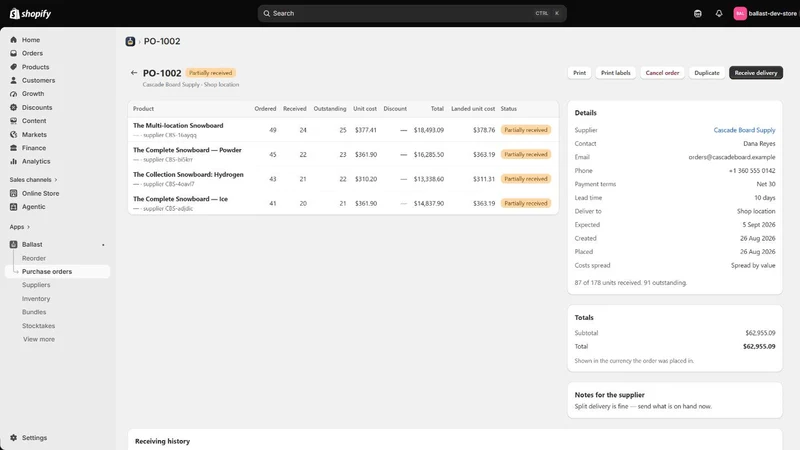Open the Content icon in sidebar
The height and width of the screenshot is (450, 800).
[13, 121]
